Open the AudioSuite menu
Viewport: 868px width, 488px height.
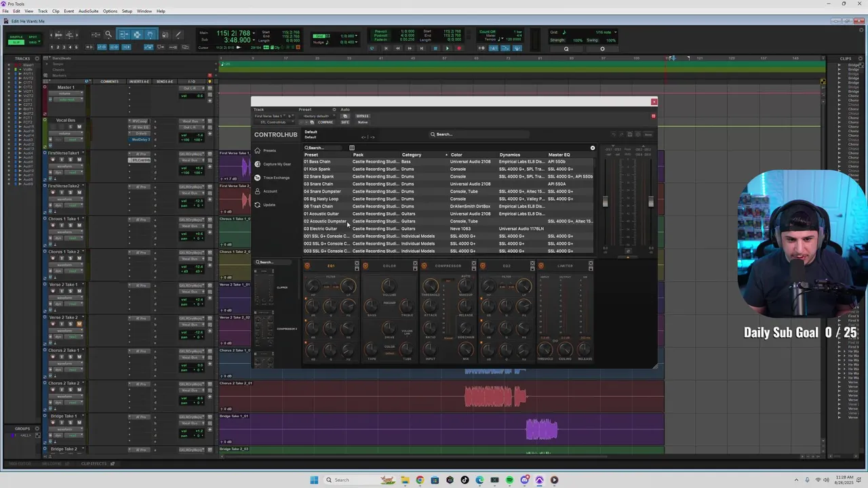pos(88,11)
